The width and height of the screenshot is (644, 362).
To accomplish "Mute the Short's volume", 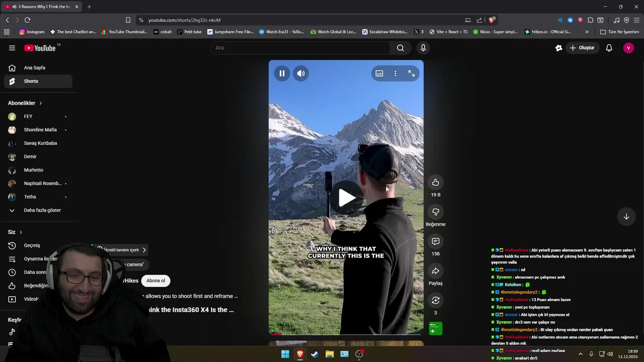I will click(x=301, y=73).
